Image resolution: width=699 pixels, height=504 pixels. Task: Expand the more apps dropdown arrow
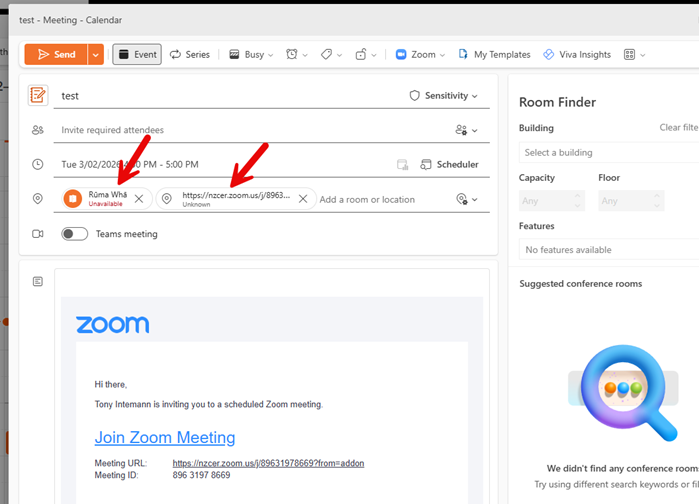coord(642,55)
